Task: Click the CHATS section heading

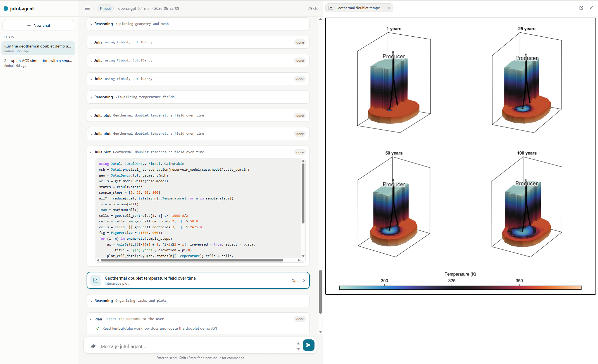Action: pyautogui.click(x=9, y=37)
